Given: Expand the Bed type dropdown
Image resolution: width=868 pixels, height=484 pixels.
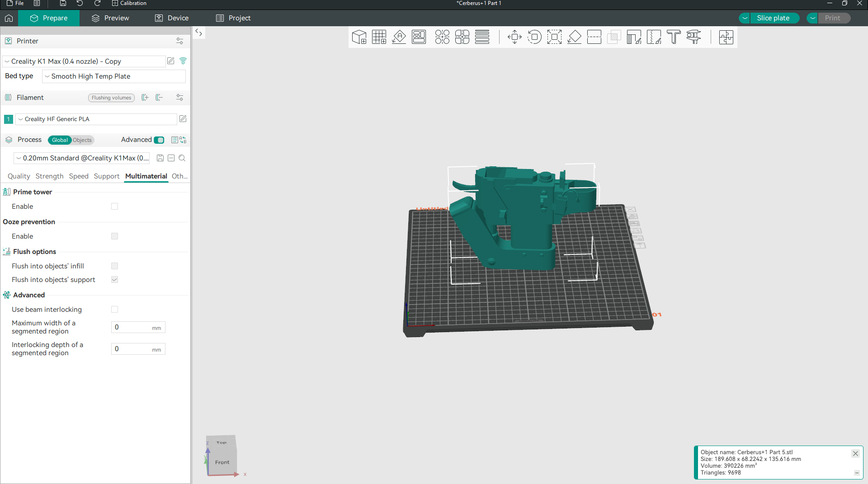Looking at the screenshot, I should (x=113, y=76).
